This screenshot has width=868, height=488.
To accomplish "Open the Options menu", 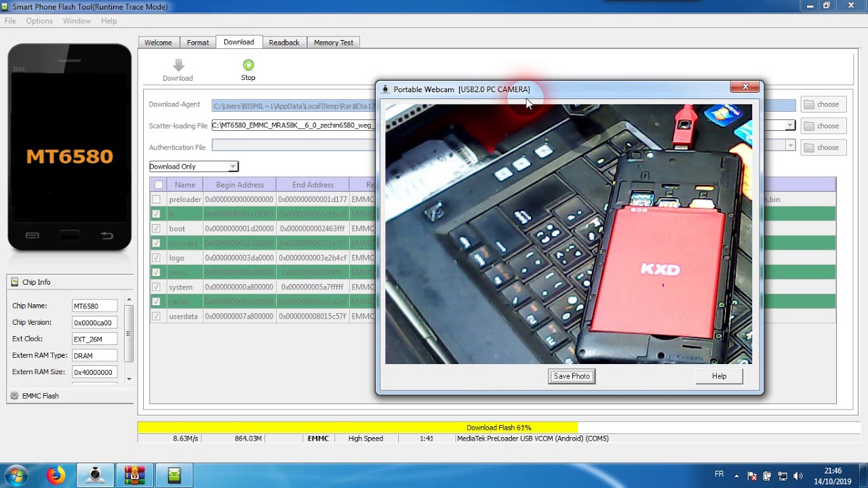I will pyautogui.click(x=39, y=21).
